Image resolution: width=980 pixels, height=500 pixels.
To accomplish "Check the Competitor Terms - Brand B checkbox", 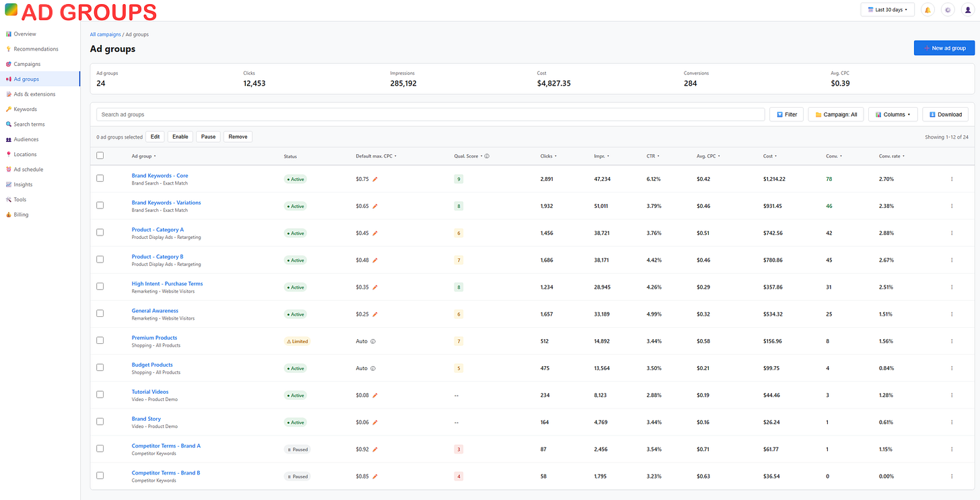I will click(100, 475).
